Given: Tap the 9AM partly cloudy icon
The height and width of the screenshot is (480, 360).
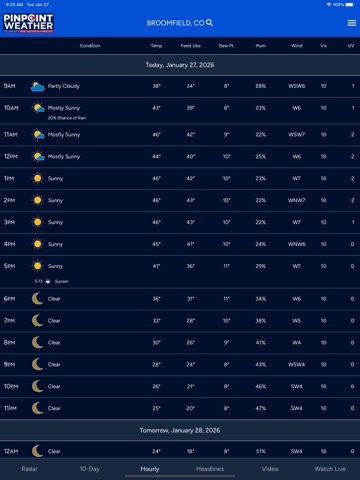Looking at the screenshot, I should [38, 86].
